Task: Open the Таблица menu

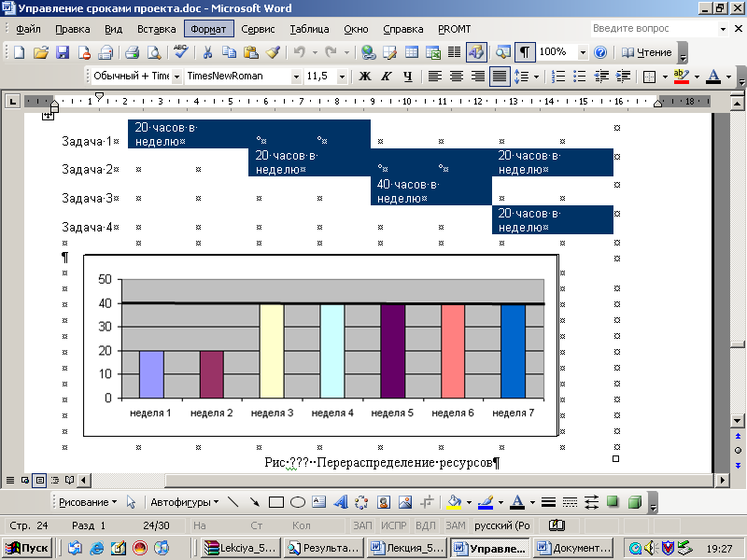Action: pos(309,29)
